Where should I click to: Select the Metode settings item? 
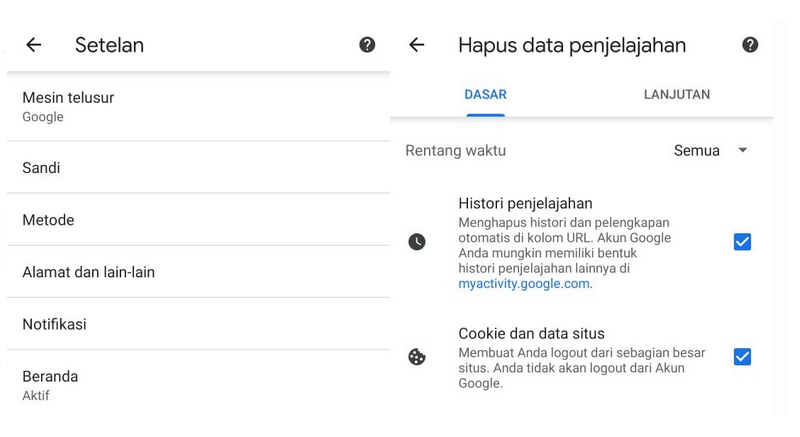click(198, 220)
